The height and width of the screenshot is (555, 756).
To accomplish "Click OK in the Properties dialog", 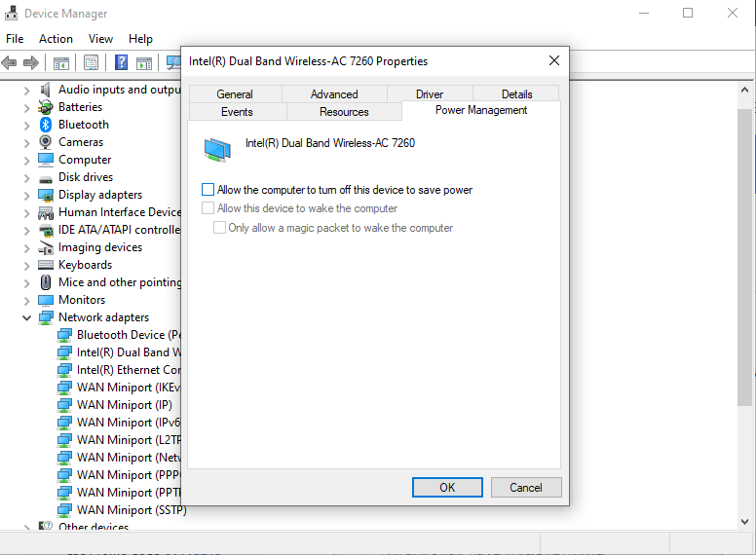I will pyautogui.click(x=447, y=488).
